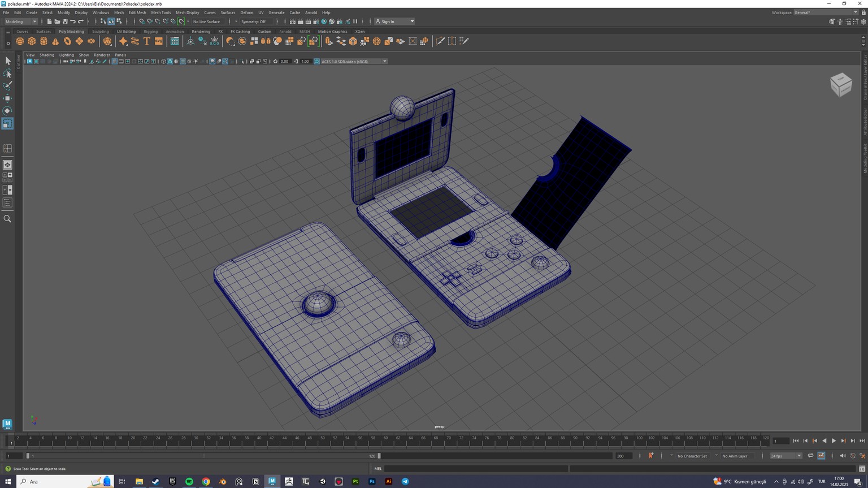Create a polygon cube from shelf
Screen dimensions: 868x488
32,41
